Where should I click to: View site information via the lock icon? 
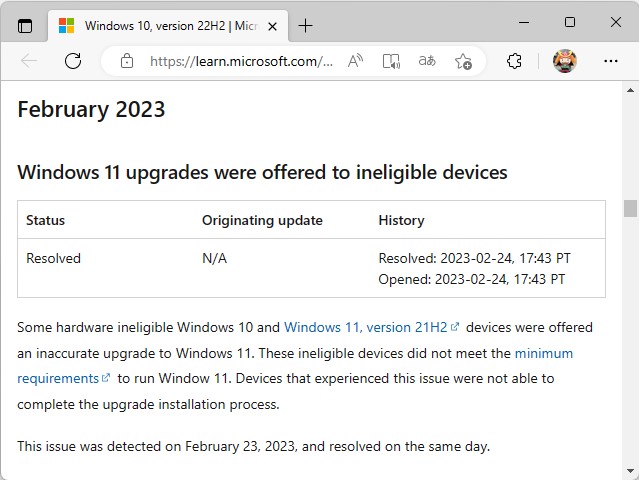[x=127, y=61]
